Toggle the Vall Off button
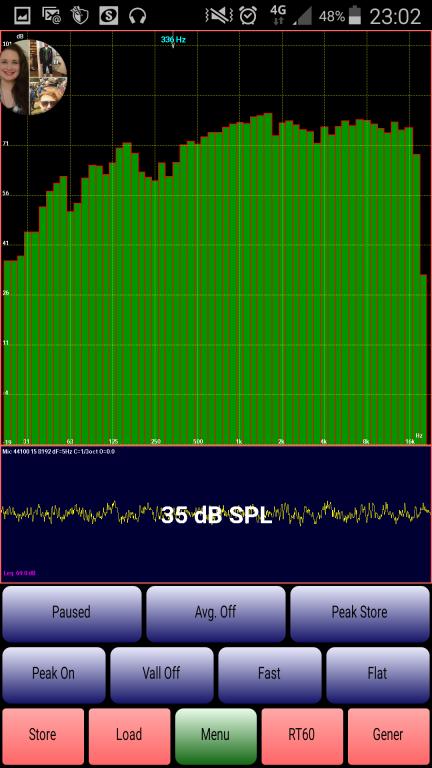The height and width of the screenshot is (768, 432). pyautogui.click(x=162, y=674)
